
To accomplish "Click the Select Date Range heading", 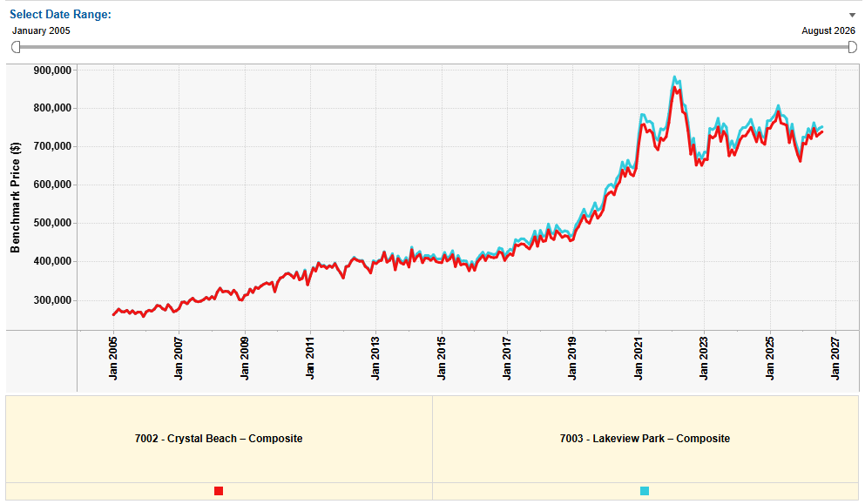I will click(x=60, y=14).
